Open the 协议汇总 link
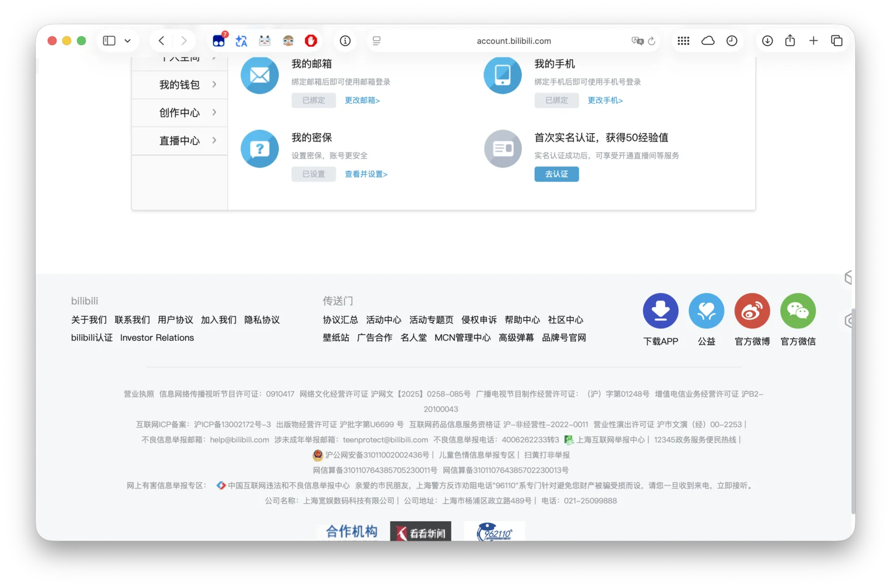The image size is (891, 588). click(340, 320)
